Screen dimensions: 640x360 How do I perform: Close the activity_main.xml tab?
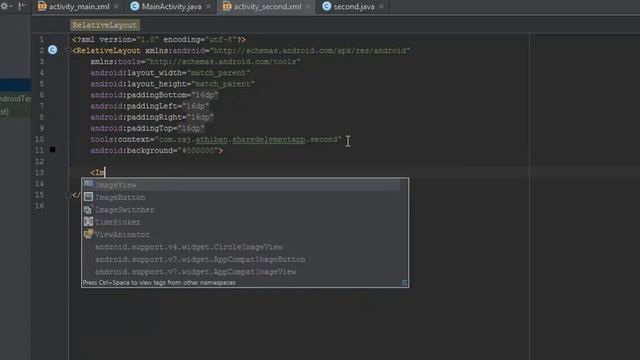(116, 7)
